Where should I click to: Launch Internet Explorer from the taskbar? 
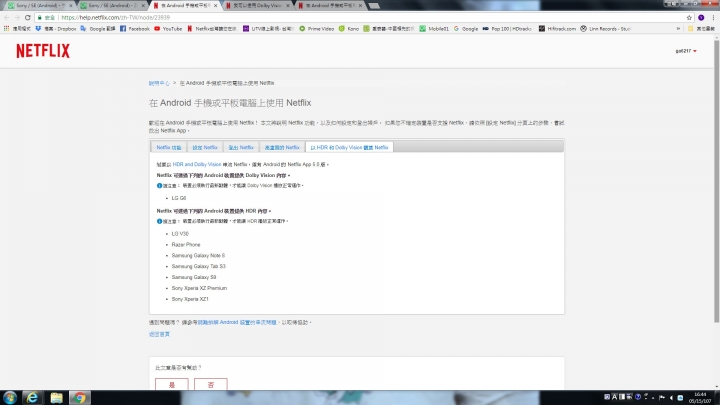click(32, 398)
